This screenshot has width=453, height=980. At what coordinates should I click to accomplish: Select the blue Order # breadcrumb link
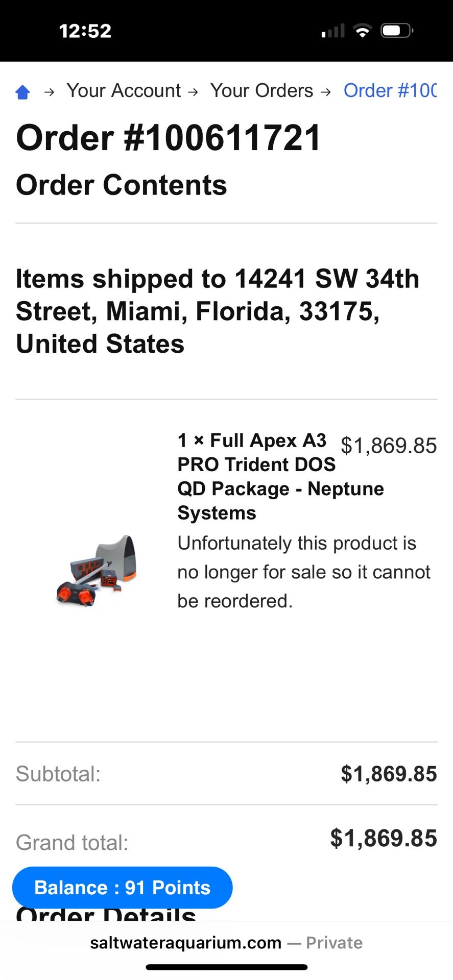390,91
